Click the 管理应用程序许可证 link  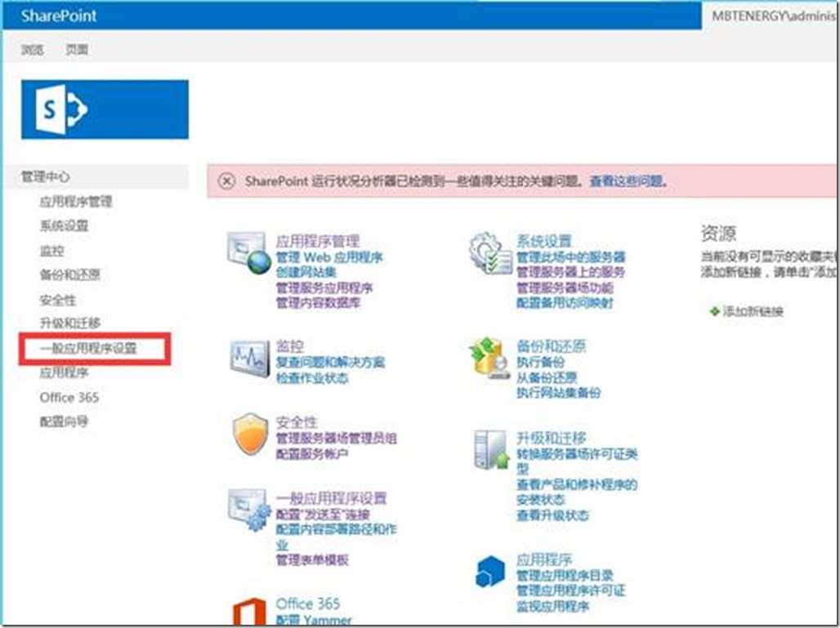pos(571,590)
